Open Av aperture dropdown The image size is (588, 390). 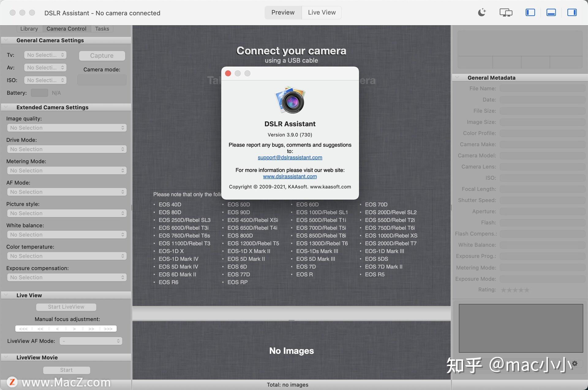[x=45, y=67]
